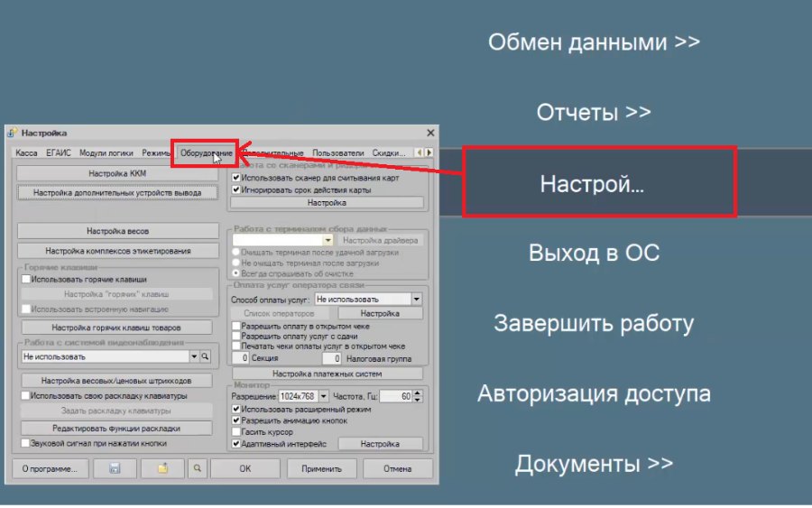Enable 'Использовать свою раскладку клавиатуры'
The image size is (812, 508).
[x=25, y=395]
